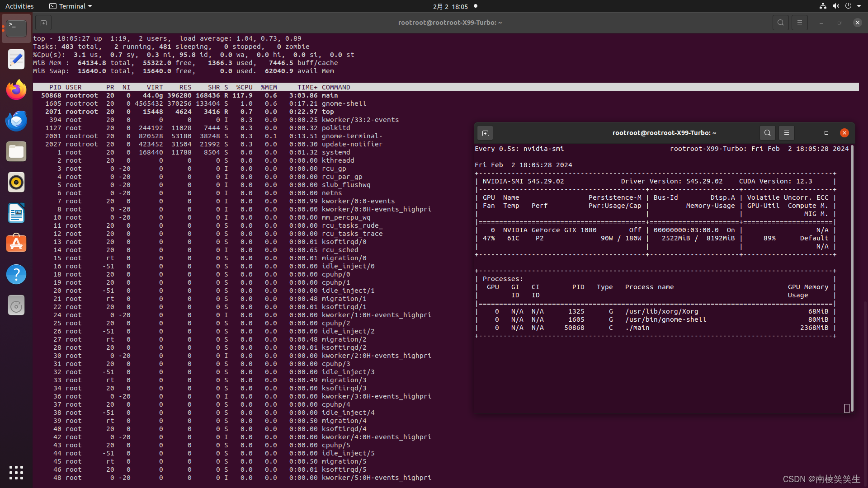Open Rhythmbox music player in dock
Viewport: 868px width, 488px height.
[16, 182]
